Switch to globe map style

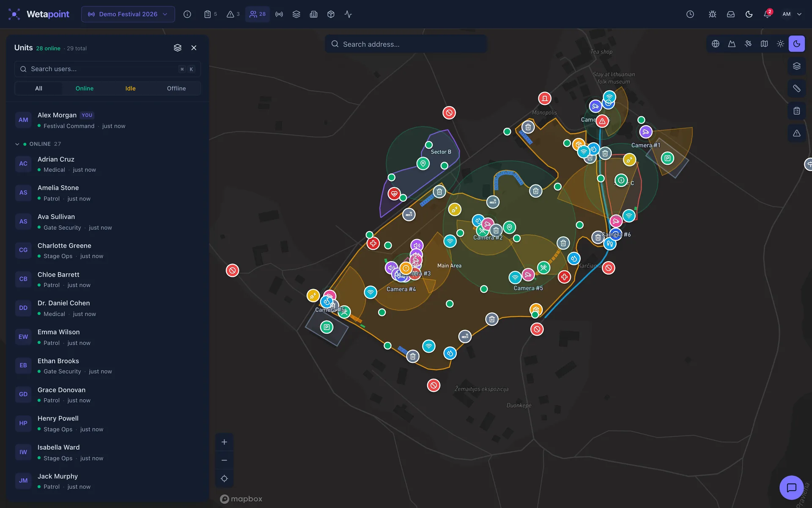(716, 44)
